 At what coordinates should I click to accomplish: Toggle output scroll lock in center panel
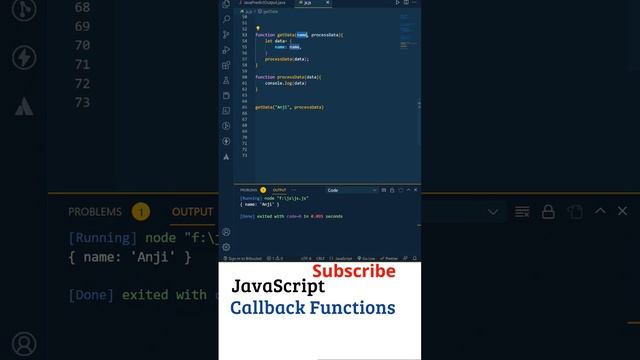tap(392, 190)
